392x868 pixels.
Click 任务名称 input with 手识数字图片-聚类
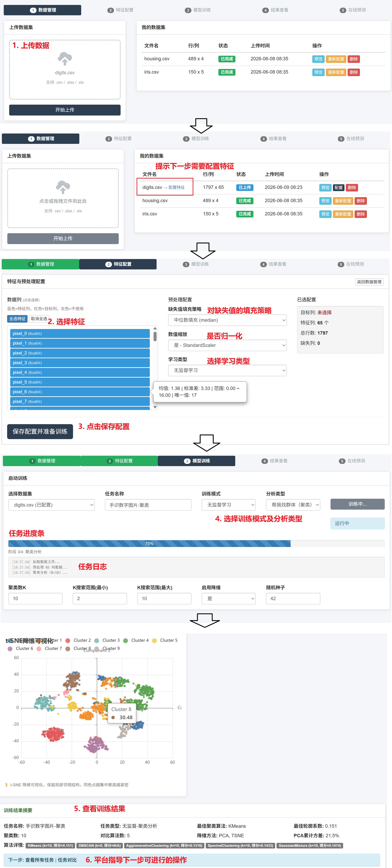coord(148,505)
